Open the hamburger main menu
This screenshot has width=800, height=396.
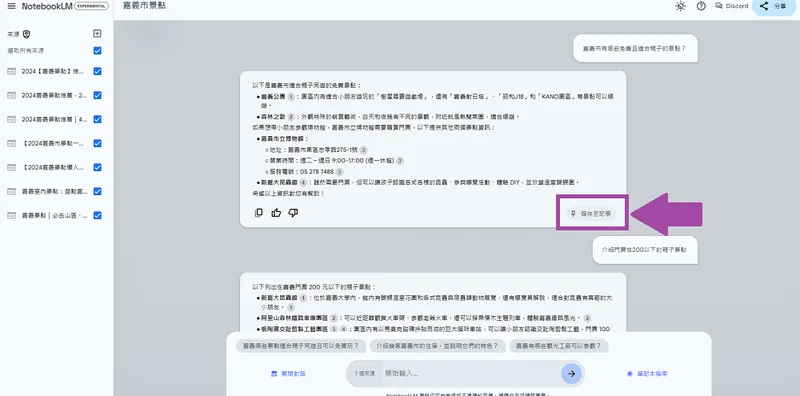(11, 7)
